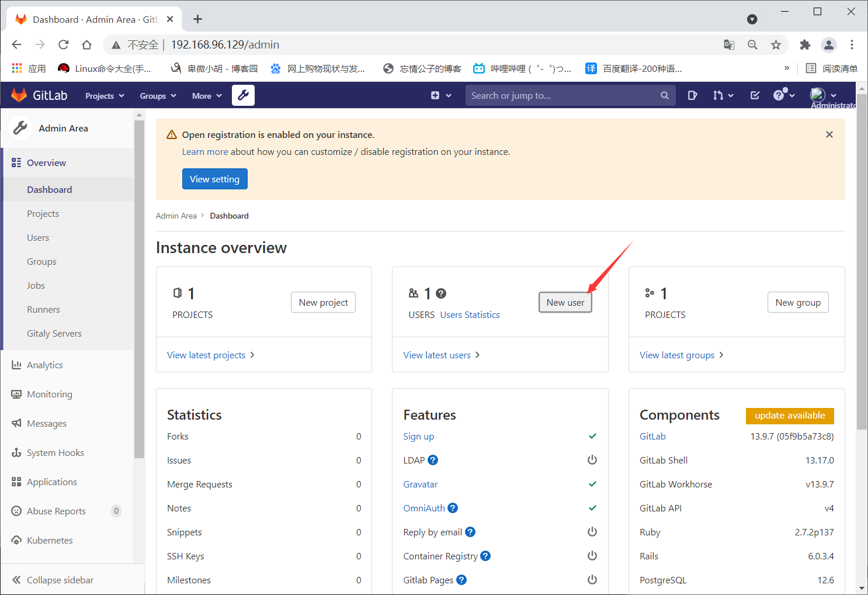Click the New project button
Viewport: 868px width, 595px height.
[323, 302]
